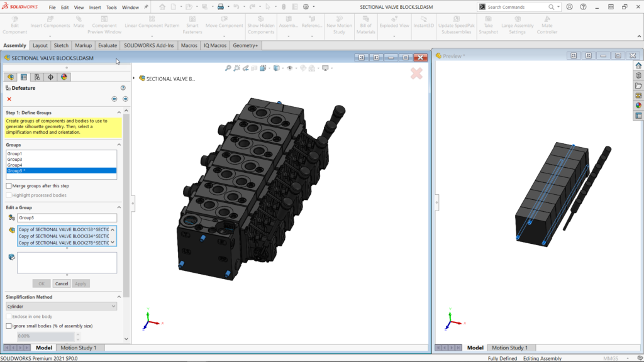The width and height of the screenshot is (644, 362).
Task: Collapse the CommandManager ribbon chevron
Action: [x=639, y=36]
